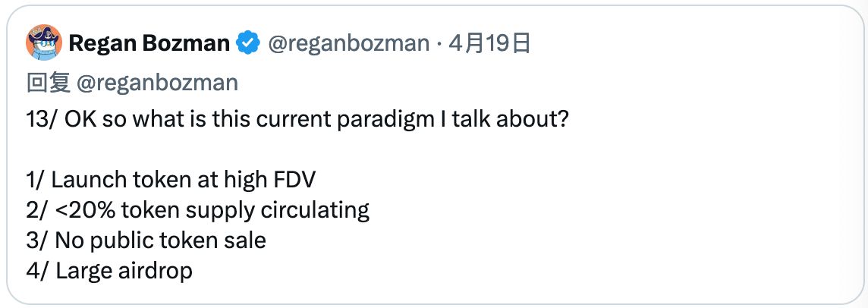Viewport: 868px width, 308px height.
Task: Click the empty line between tweet paragraphs
Action: point(228,150)
